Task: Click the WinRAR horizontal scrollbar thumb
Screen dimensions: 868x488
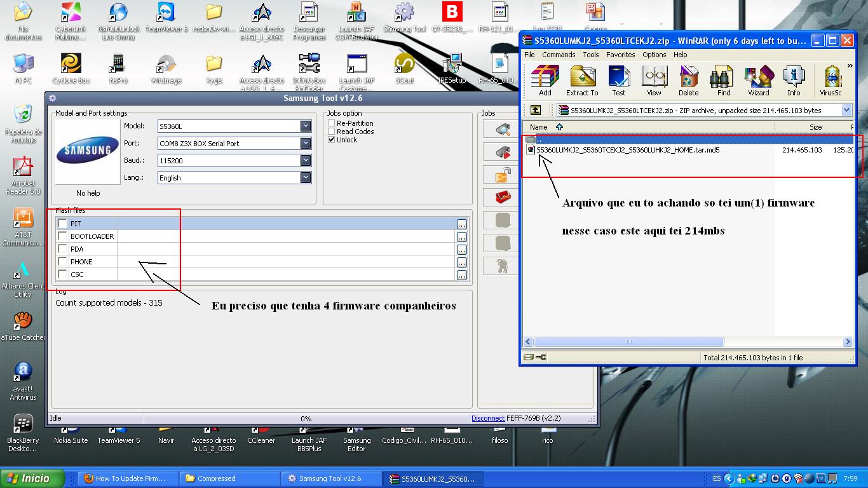Action: coord(628,341)
